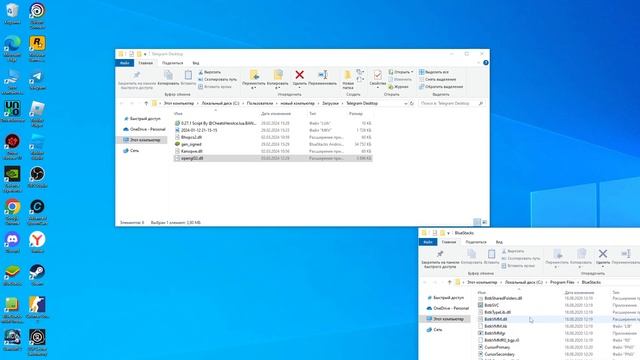The image size is (640, 360).
Task: Click Up arrow in BlueStacks window address bar
Action: tap(449, 282)
